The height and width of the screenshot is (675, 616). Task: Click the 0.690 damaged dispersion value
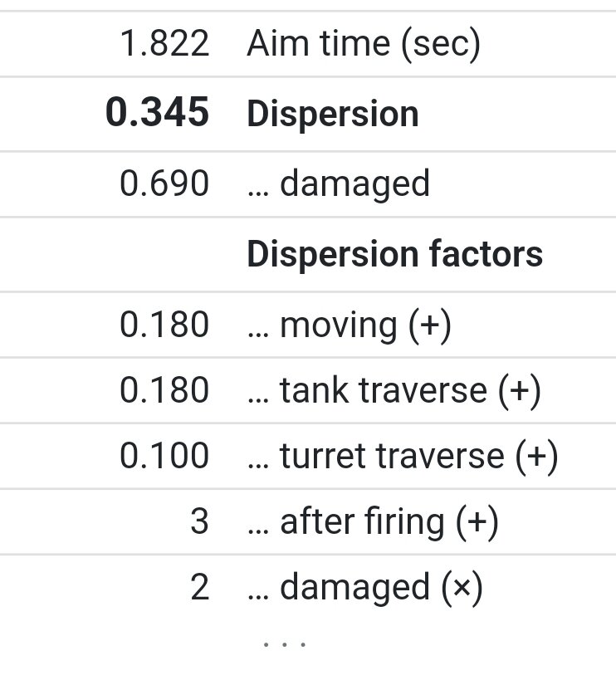pos(164,183)
